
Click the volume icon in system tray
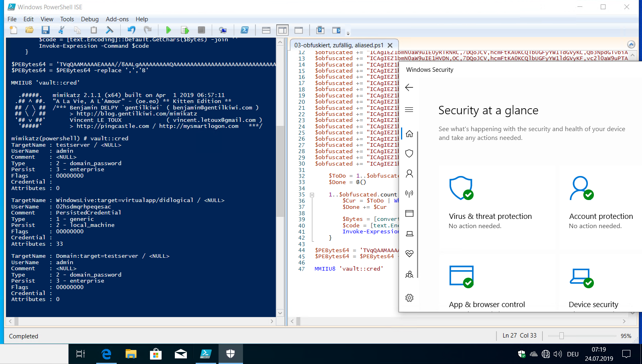pos(557,354)
